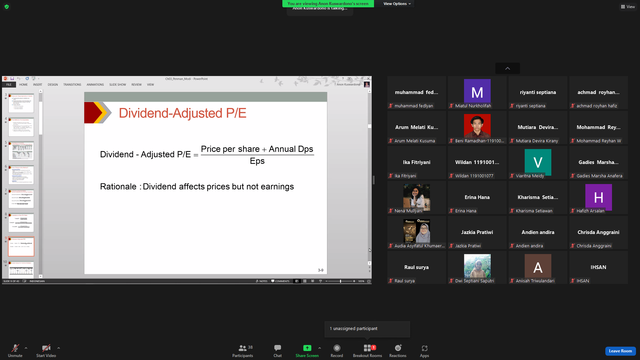Click Leave Room button
The image size is (640, 360).
620,351
